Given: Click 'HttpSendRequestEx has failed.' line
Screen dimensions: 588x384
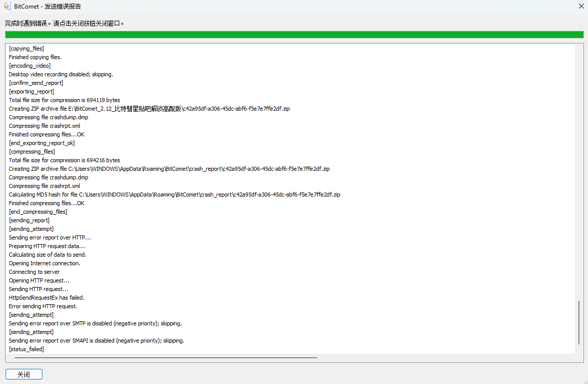Looking at the screenshot, I should click(46, 298).
